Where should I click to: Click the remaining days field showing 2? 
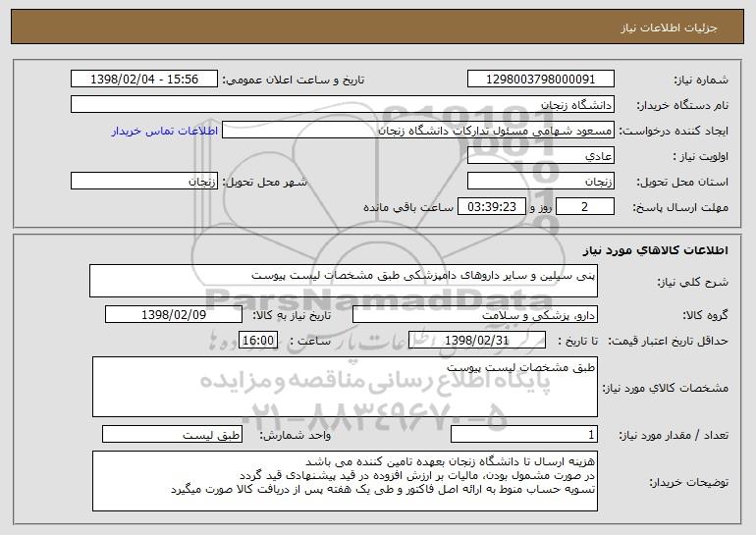point(585,207)
